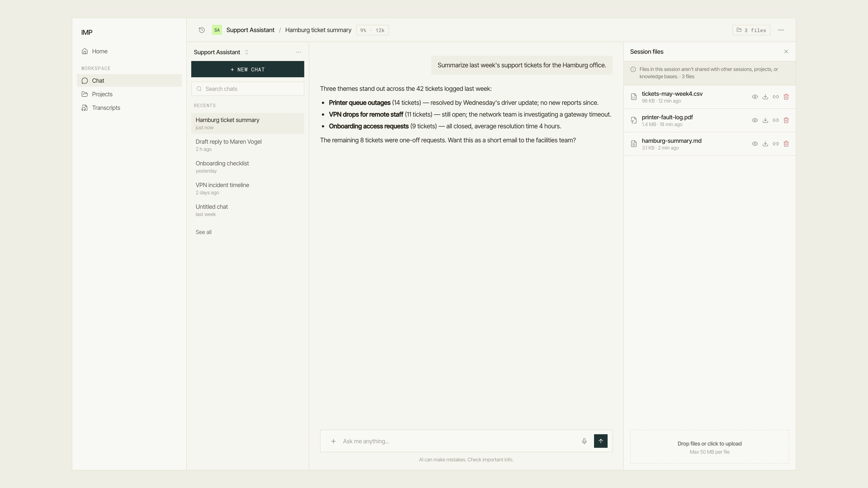Delete tickets-may-week4.csv

[x=786, y=97]
